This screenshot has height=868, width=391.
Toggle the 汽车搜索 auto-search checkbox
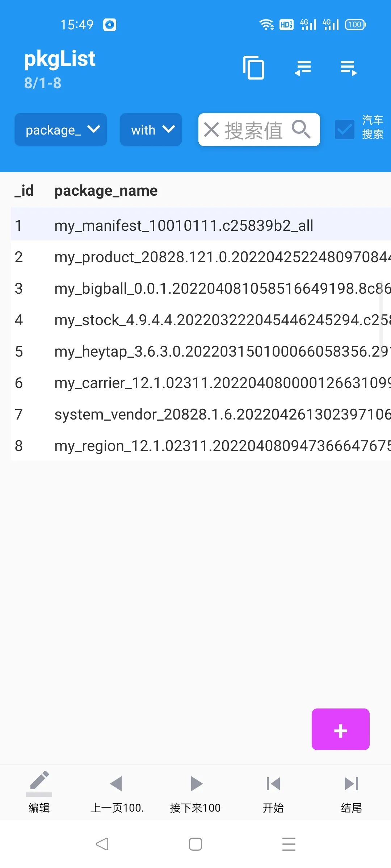(345, 129)
